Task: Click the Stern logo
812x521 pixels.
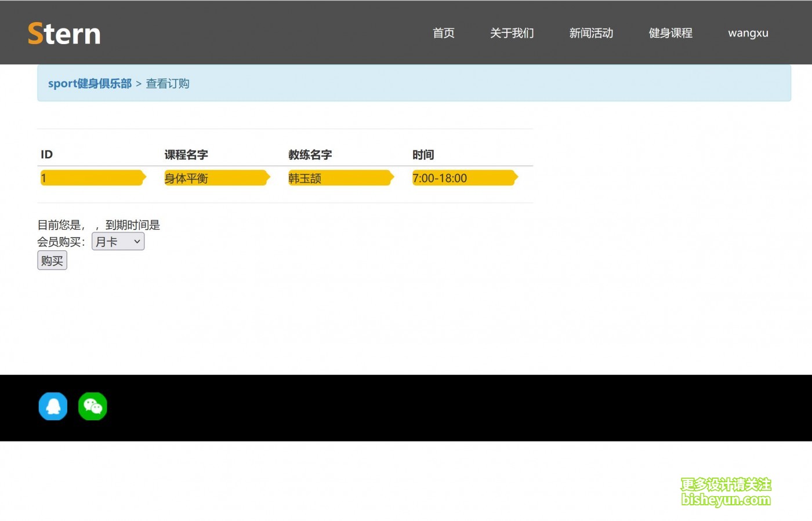Action: click(64, 34)
